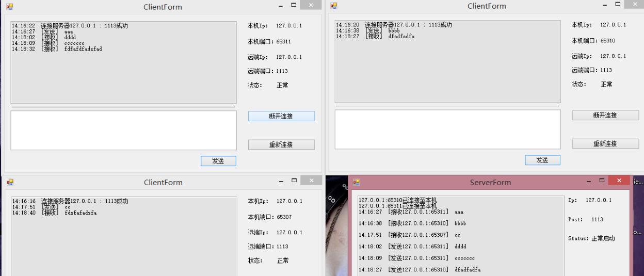
Task: Click log line '14:16:38 [发送] bbbb' in client
Action: (x=368, y=30)
